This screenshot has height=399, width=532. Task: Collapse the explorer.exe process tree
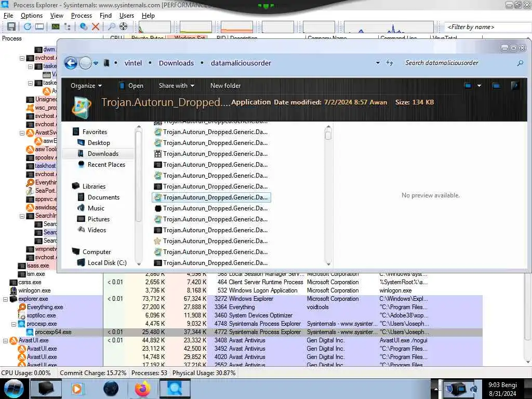5,299
